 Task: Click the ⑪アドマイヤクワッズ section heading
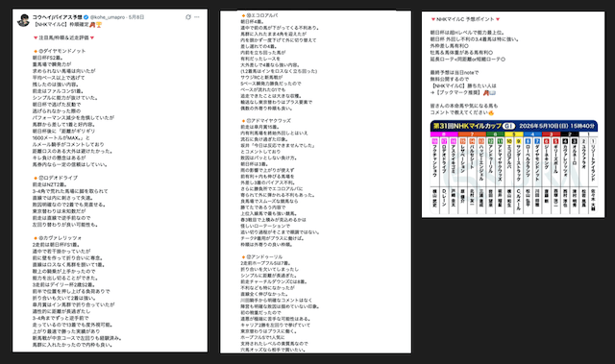(266, 121)
